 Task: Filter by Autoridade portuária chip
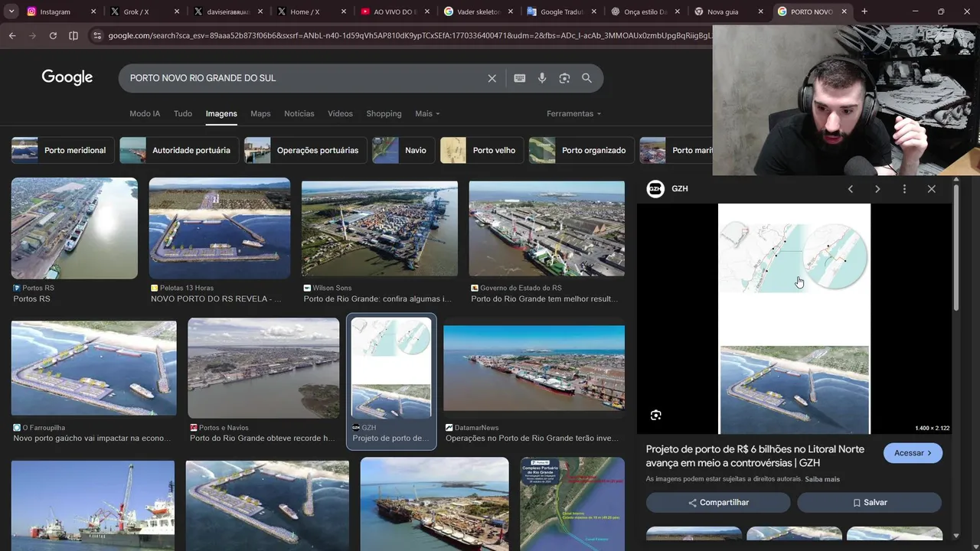pos(179,150)
